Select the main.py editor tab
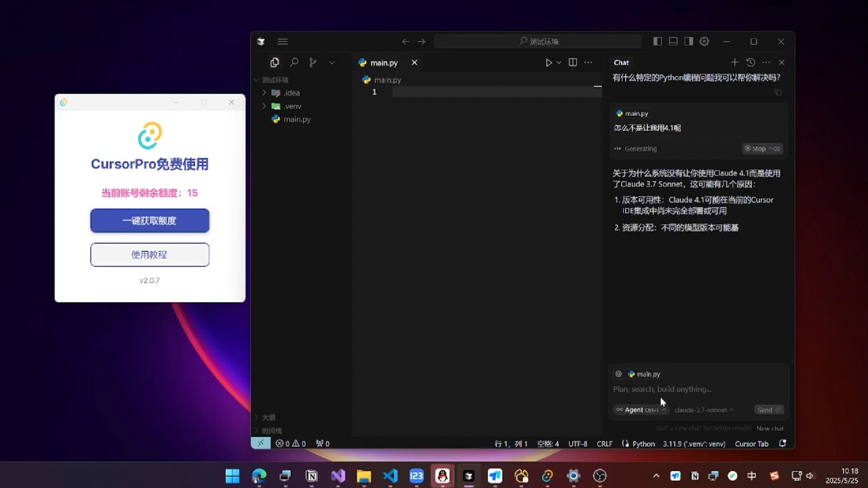Screen dimensions: 868x488 pyautogui.click(x=384, y=63)
